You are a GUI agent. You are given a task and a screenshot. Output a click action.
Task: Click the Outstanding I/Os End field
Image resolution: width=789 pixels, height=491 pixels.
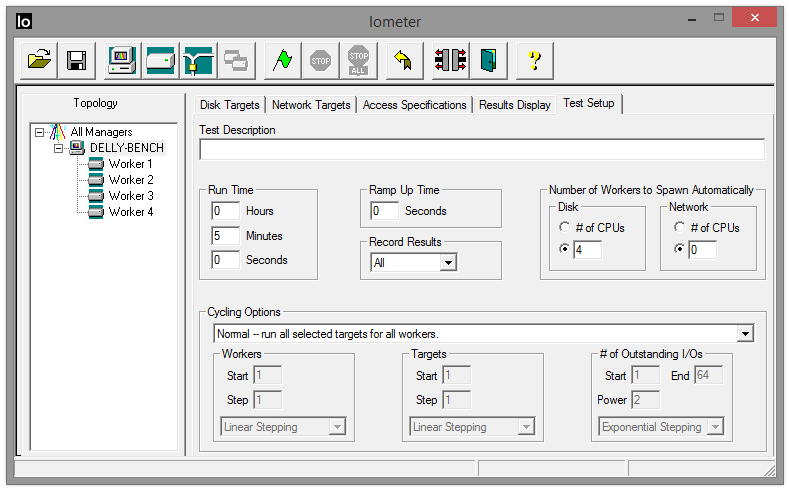(709, 375)
